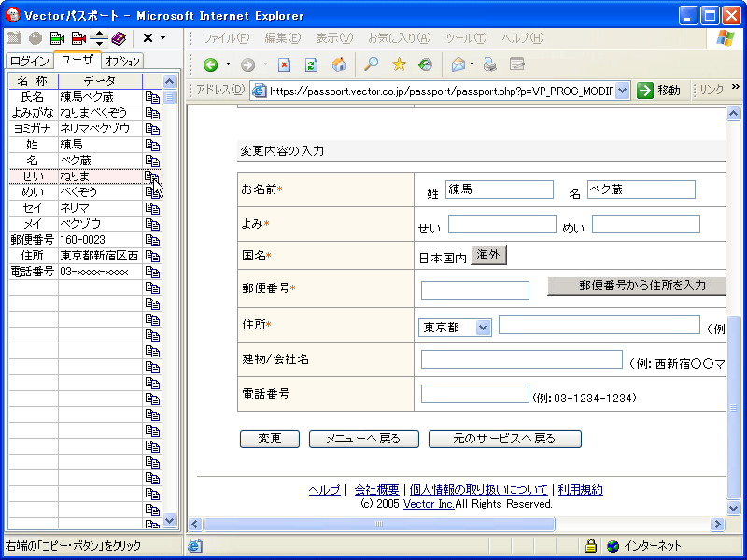Open the 会社概要 link

(376, 489)
